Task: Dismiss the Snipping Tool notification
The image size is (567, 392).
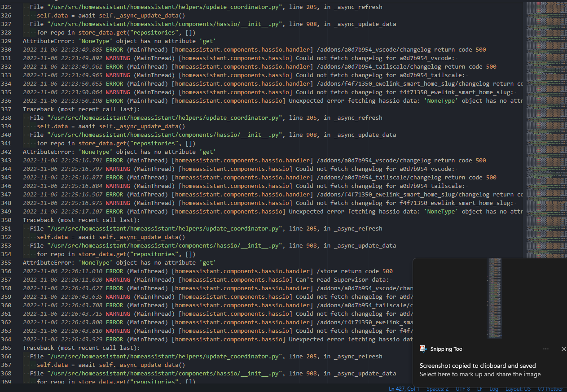Action: [564, 349]
